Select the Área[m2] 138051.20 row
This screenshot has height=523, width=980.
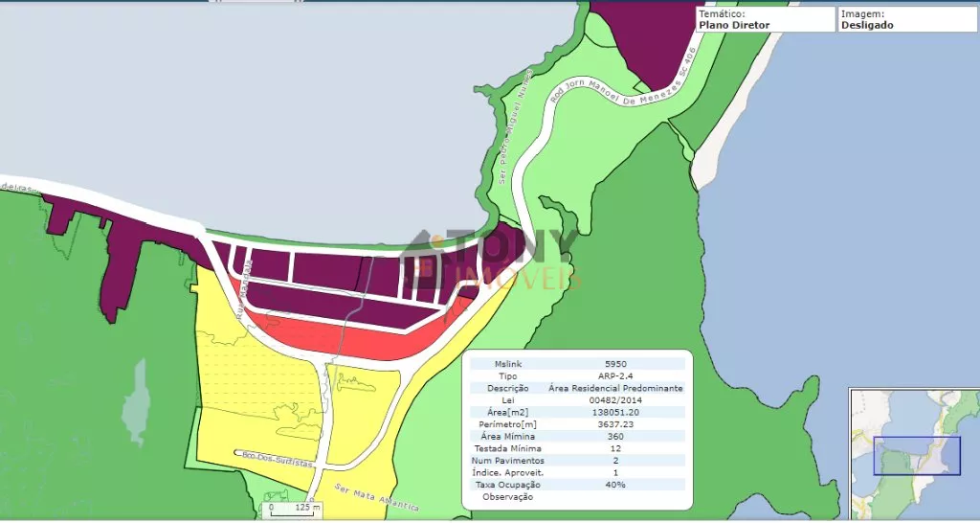coord(575,412)
